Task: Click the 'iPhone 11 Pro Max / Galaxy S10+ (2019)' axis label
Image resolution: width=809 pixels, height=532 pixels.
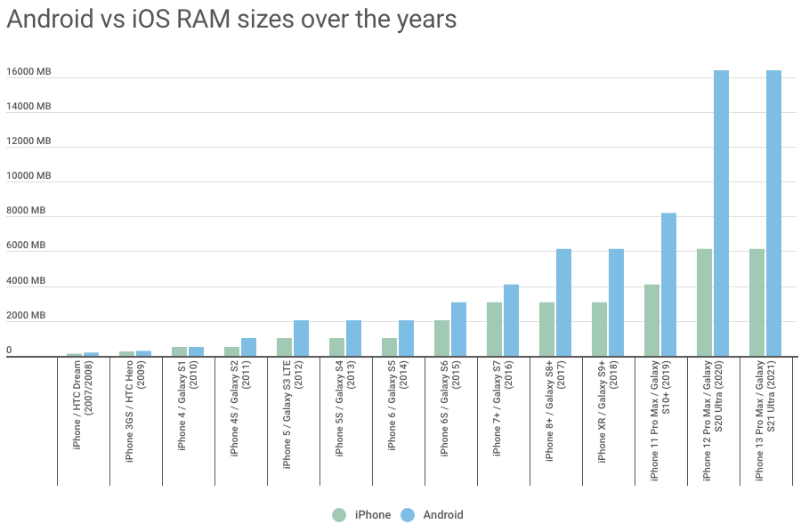Action: [660, 421]
